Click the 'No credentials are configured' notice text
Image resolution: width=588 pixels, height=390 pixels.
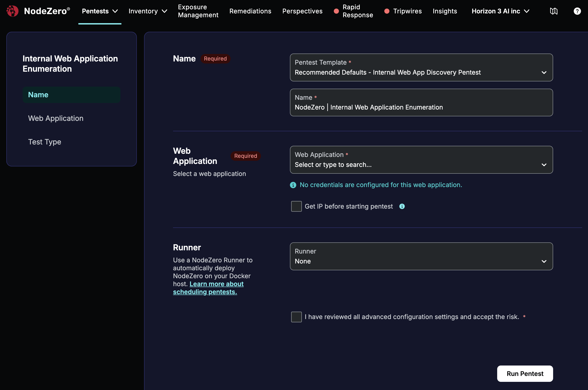(381, 185)
